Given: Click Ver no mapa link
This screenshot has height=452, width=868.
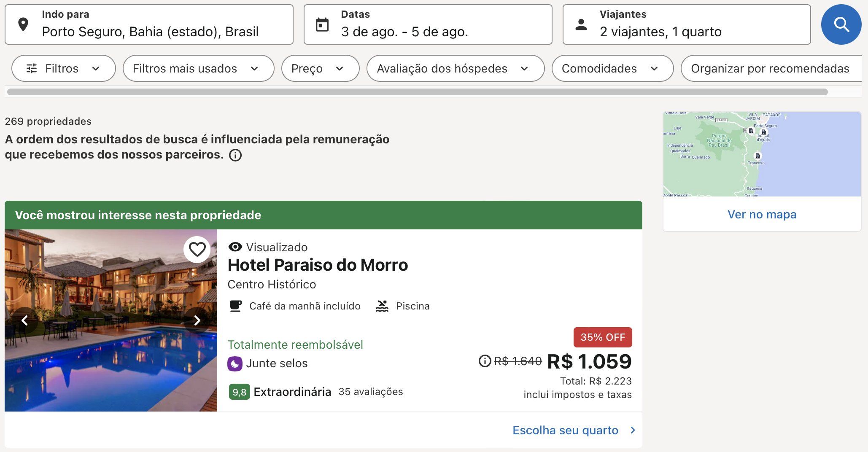Looking at the screenshot, I should [x=762, y=214].
